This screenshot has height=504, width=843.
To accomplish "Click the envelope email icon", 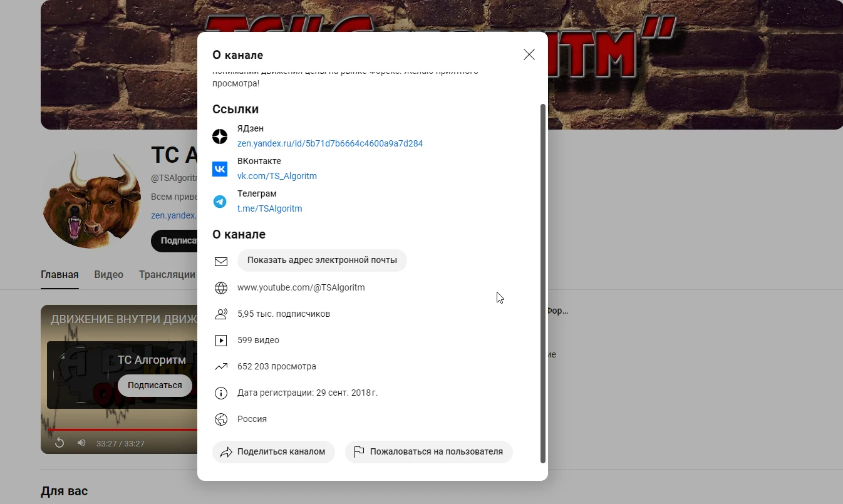I will pos(221,261).
